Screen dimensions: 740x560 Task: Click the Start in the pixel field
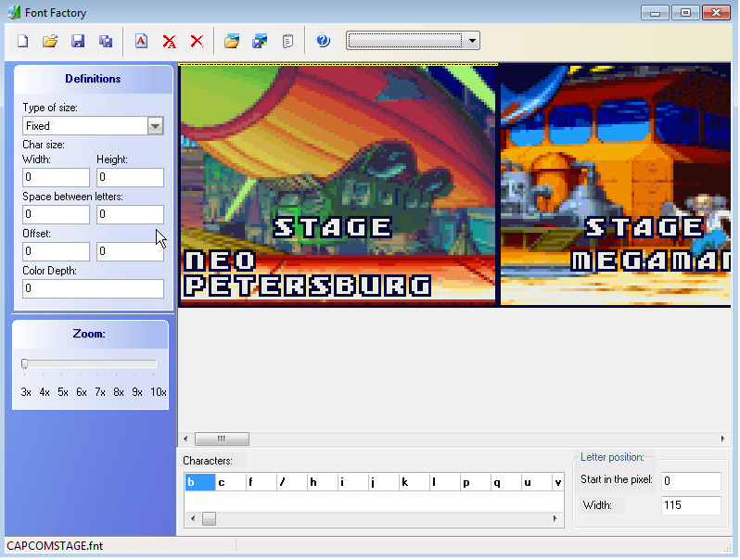[x=691, y=481]
